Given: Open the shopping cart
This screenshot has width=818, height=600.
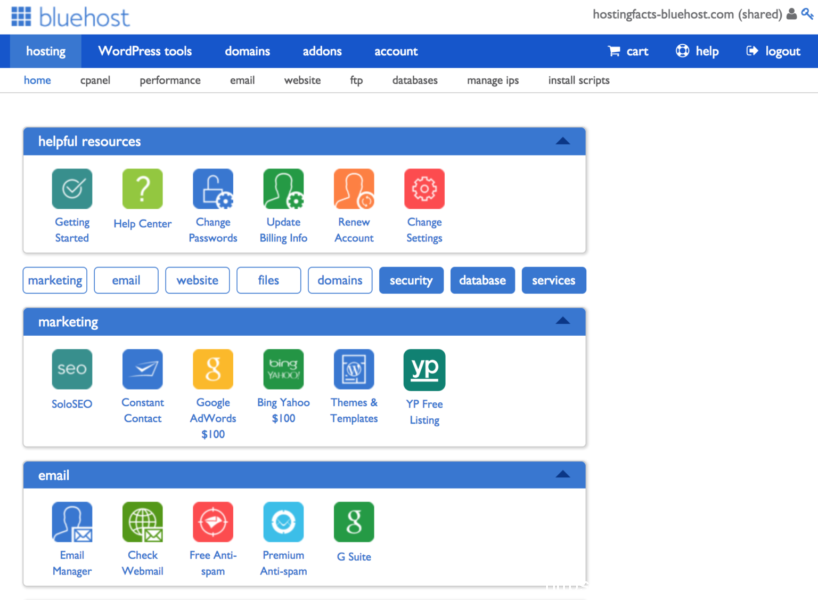Looking at the screenshot, I should (x=628, y=51).
